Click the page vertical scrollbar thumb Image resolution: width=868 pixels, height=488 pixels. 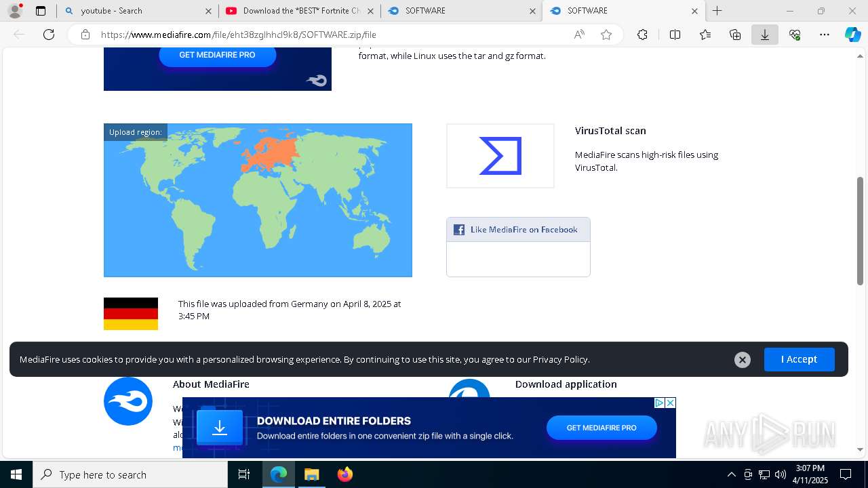(x=860, y=230)
